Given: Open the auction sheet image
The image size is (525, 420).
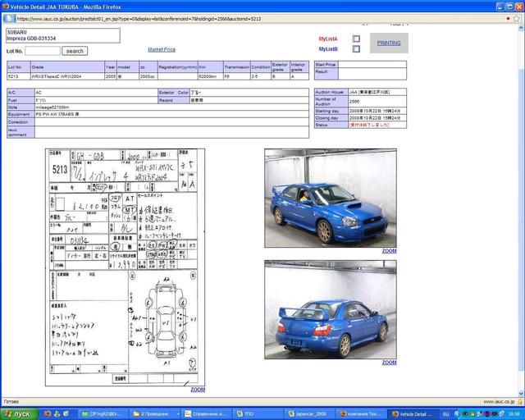Looking at the screenshot, I should click(125, 267).
